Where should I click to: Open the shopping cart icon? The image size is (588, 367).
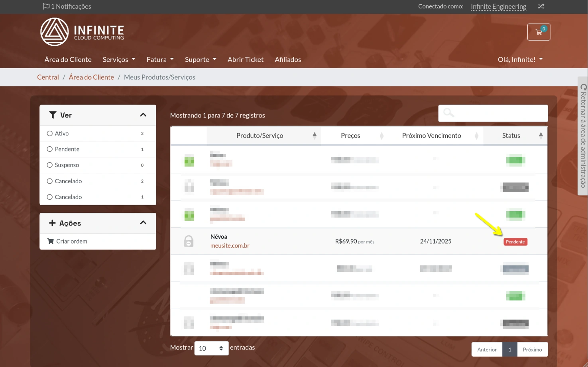[x=539, y=32]
